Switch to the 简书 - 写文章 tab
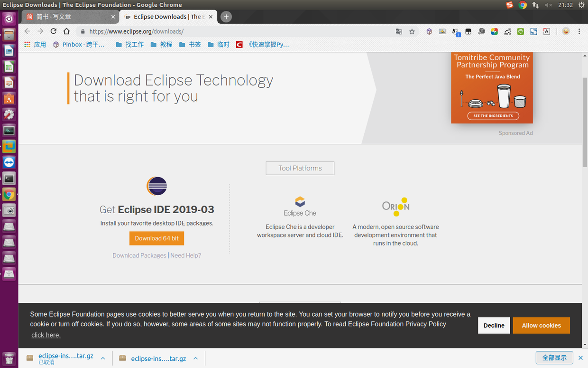 pos(71,17)
